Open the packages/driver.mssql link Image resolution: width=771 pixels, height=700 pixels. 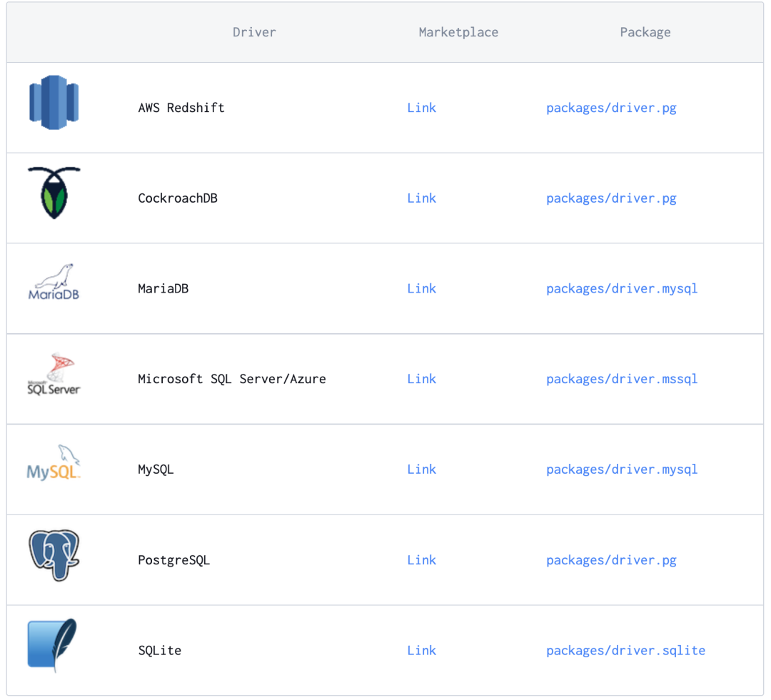pyautogui.click(x=622, y=380)
